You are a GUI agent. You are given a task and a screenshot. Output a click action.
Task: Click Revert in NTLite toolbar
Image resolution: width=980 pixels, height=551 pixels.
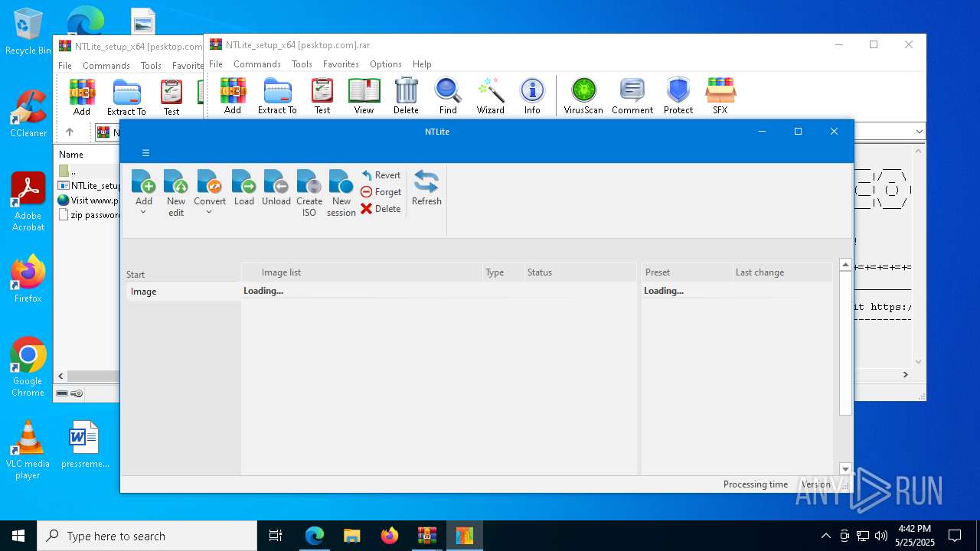(381, 175)
